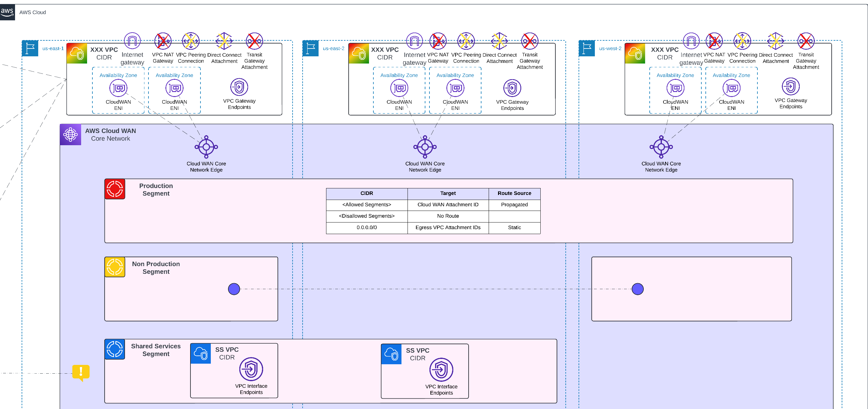Viewport: 868px width, 409px height.
Task: Select the us-east-1 region flag icon
Action: point(30,48)
